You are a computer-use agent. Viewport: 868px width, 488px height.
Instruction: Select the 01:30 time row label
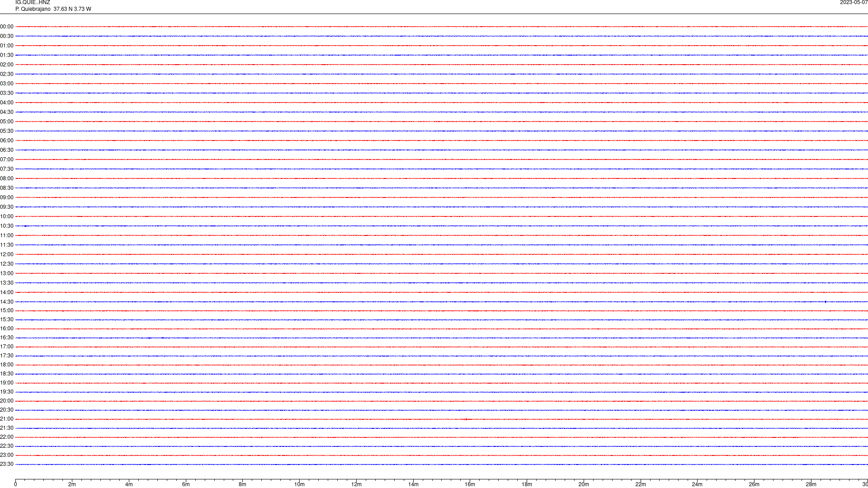(7, 55)
